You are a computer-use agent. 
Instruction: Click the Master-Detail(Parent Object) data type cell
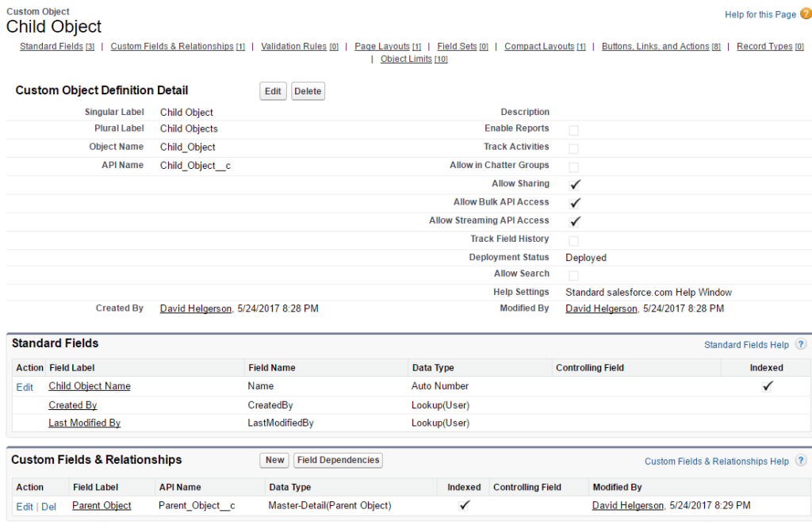pyautogui.click(x=330, y=505)
